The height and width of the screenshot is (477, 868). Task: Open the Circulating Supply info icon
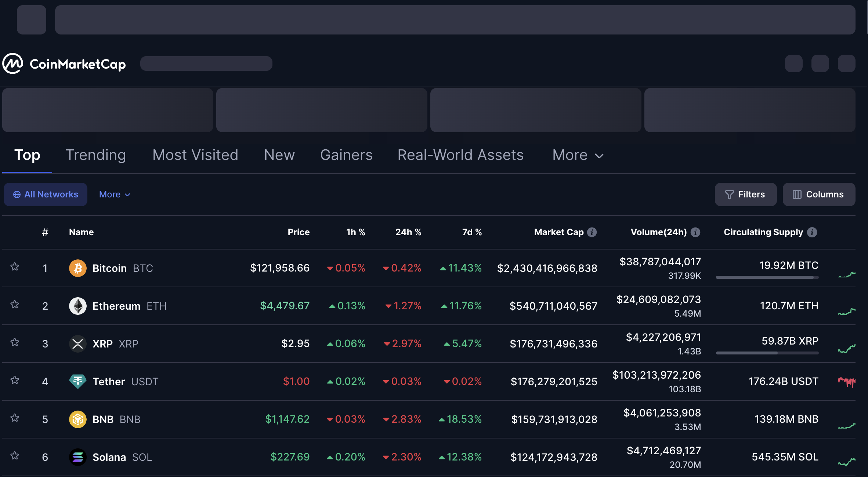[812, 232]
